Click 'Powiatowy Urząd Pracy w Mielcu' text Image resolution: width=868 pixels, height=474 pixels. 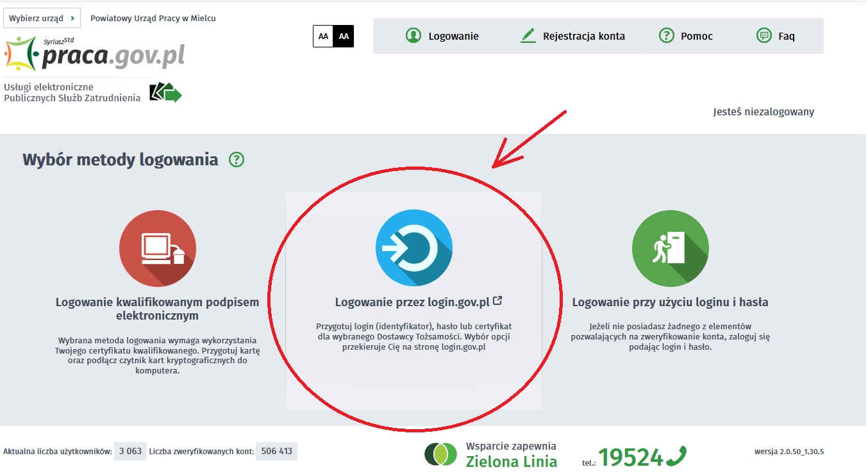click(153, 18)
